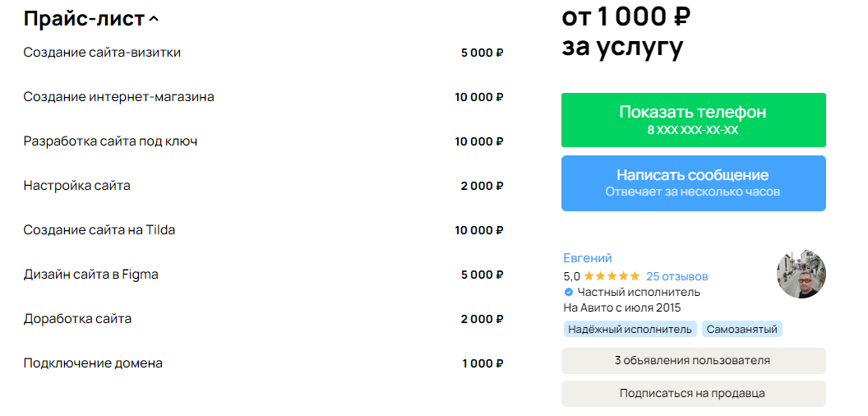Open 3 объявления пользователя
The image size is (868, 416).
click(693, 361)
